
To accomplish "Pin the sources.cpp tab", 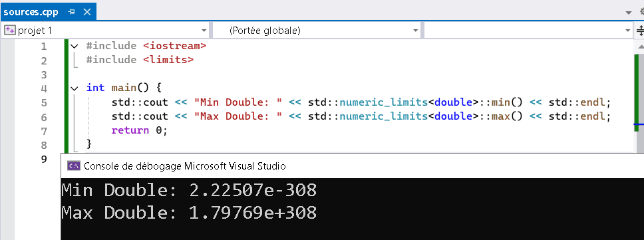I will (71, 12).
